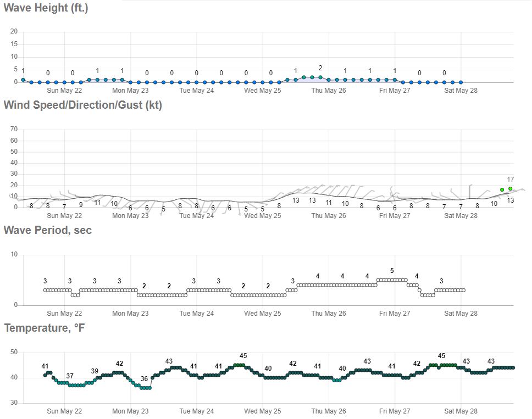The image size is (532, 419).
Task: Pick Tue May 24 on Wave Period axis
Action: (x=196, y=314)
